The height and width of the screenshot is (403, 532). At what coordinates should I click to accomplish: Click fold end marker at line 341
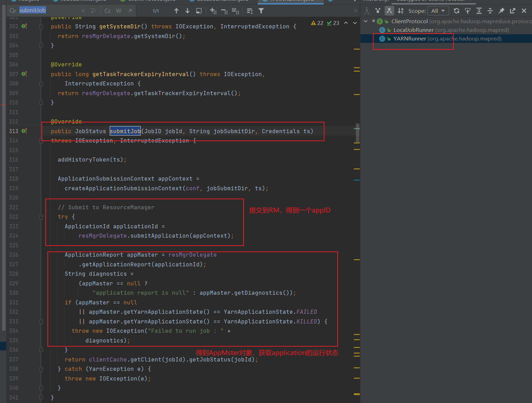tap(41, 397)
